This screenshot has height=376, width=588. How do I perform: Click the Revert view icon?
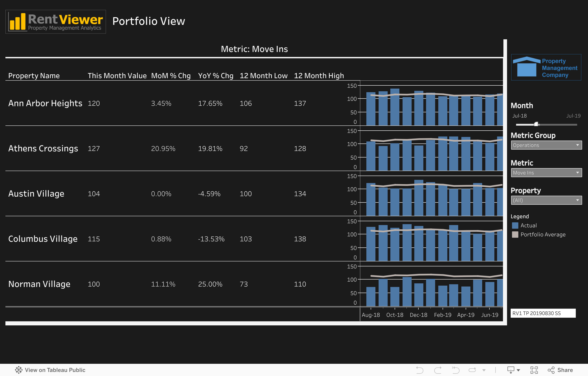click(456, 370)
